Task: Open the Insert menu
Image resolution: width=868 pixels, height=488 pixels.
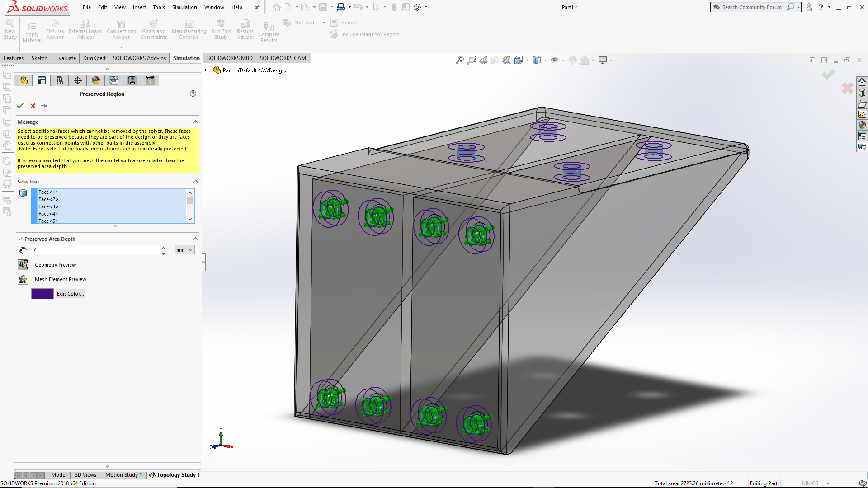Action: [x=139, y=7]
